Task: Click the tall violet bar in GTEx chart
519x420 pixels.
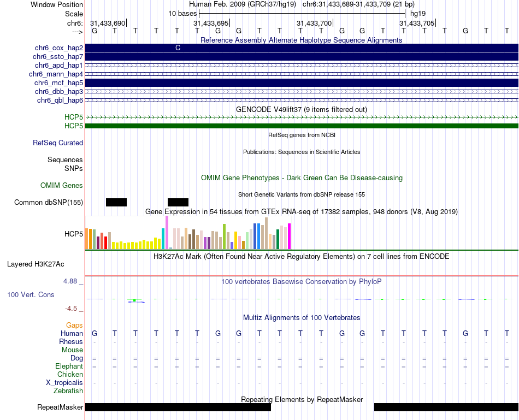Action: click(x=167, y=232)
